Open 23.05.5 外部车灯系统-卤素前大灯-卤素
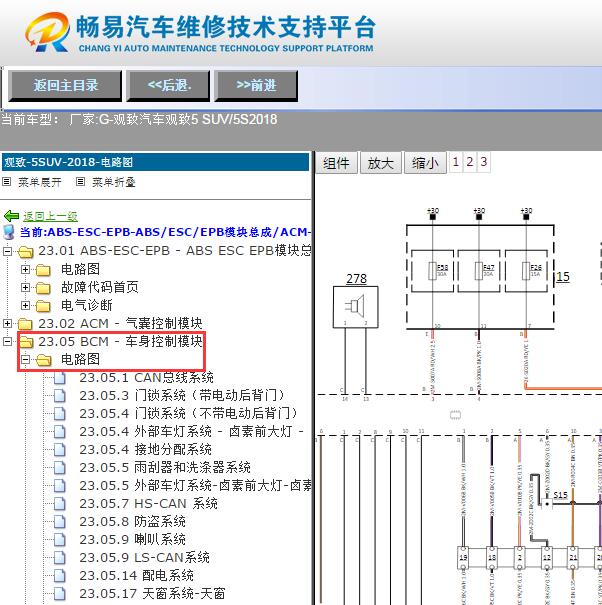The image size is (602, 605). (x=195, y=485)
